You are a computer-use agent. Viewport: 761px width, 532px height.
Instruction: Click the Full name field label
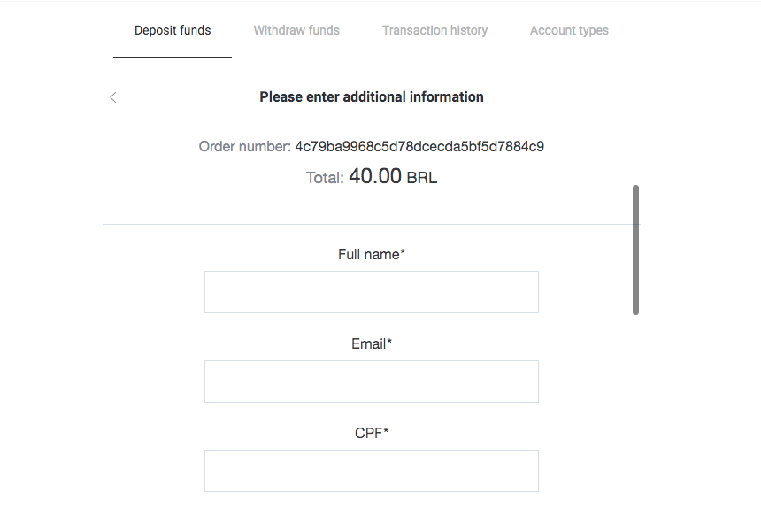(x=367, y=254)
